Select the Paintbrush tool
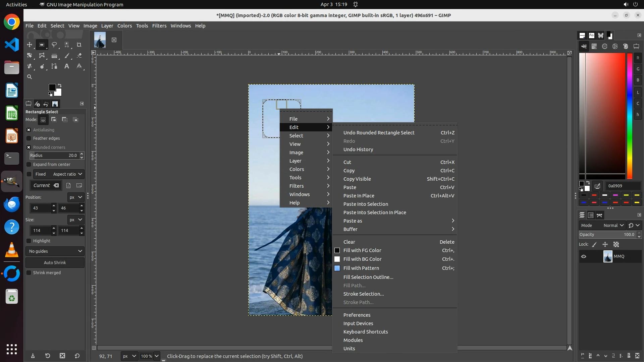The image size is (644, 362). pyautogui.click(x=67, y=56)
